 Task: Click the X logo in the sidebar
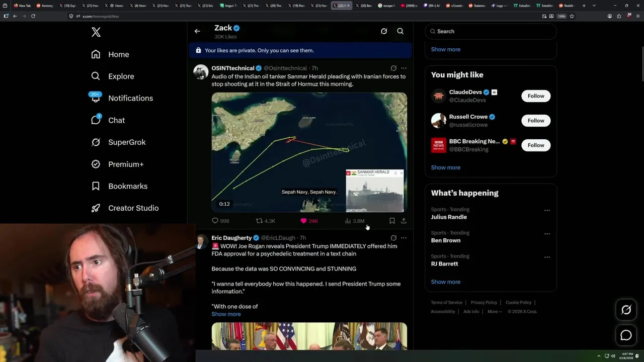(96, 32)
